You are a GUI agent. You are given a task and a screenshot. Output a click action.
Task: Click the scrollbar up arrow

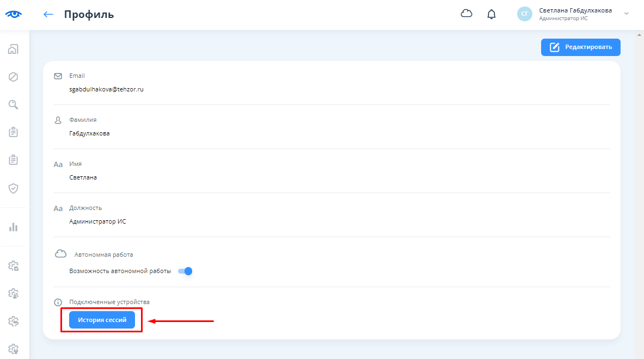(x=639, y=34)
